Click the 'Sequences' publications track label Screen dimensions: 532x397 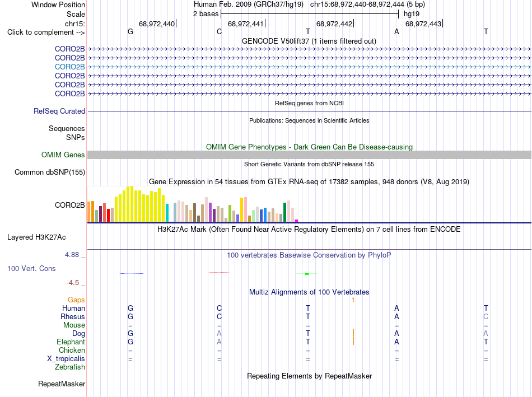click(x=67, y=129)
